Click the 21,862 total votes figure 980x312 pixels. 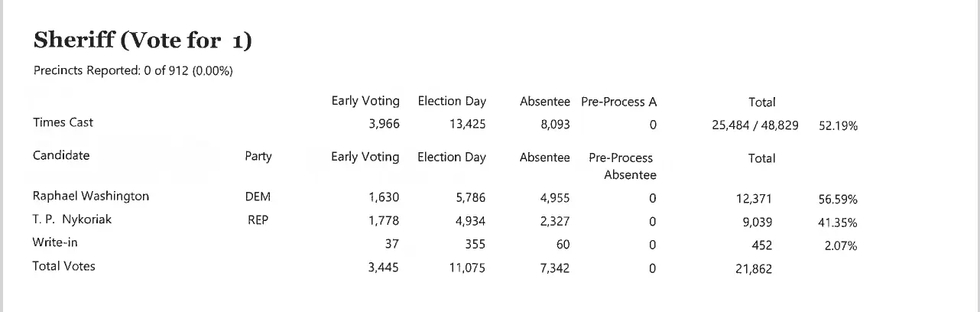tap(753, 269)
